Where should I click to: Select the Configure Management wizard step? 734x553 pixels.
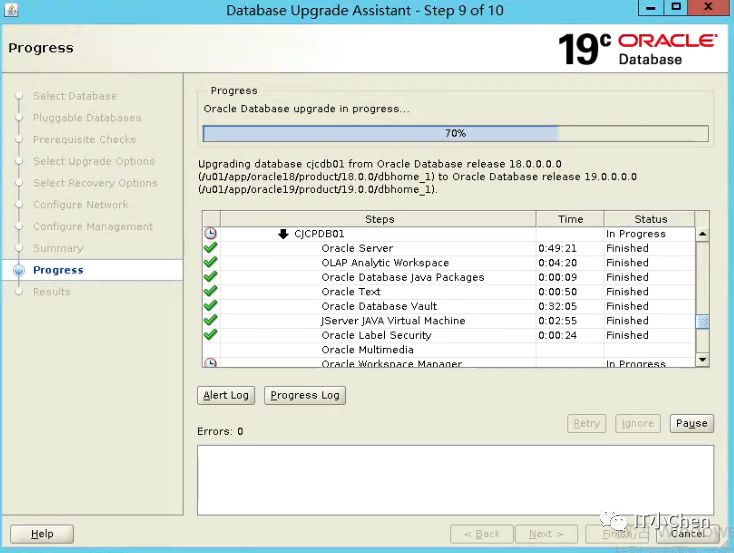(x=93, y=227)
